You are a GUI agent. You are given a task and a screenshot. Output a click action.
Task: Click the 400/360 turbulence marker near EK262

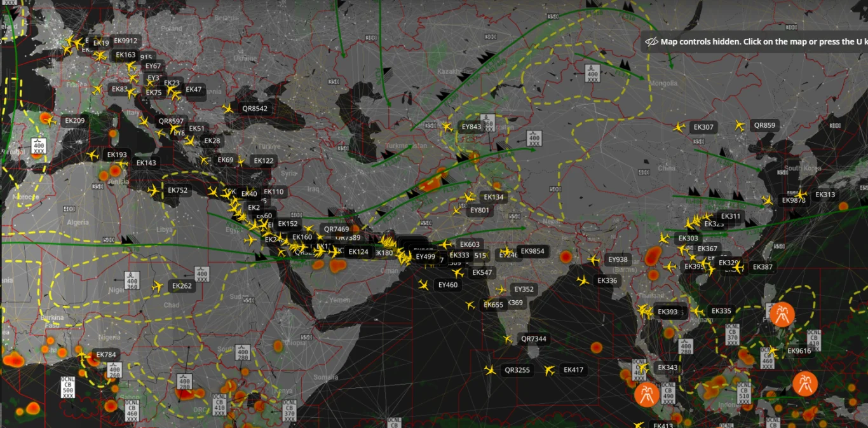click(x=132, y=281)
